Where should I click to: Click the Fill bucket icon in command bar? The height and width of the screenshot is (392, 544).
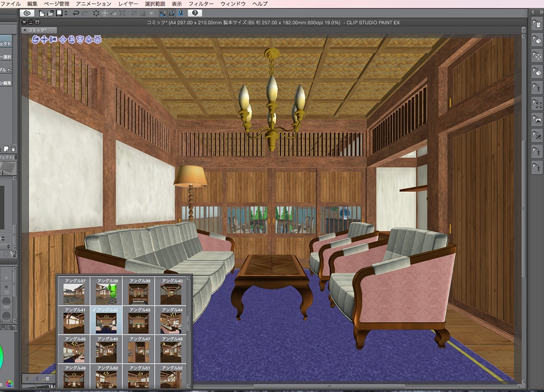[114, 13]
